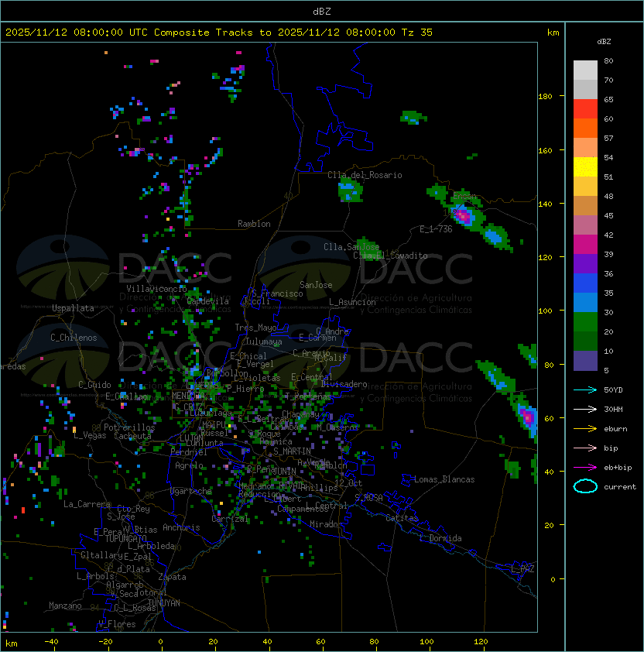Click the 'Carrizal' place label

coord(230,519)
